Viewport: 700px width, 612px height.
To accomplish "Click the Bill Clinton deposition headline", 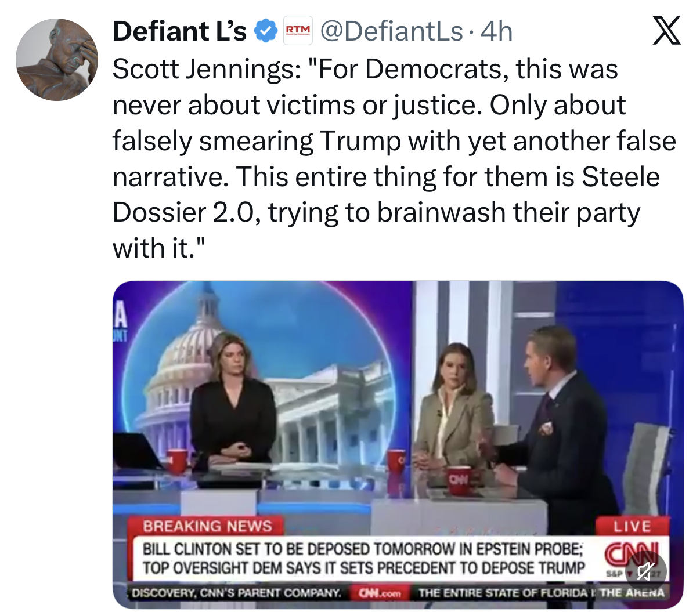I will click(363, 558).
